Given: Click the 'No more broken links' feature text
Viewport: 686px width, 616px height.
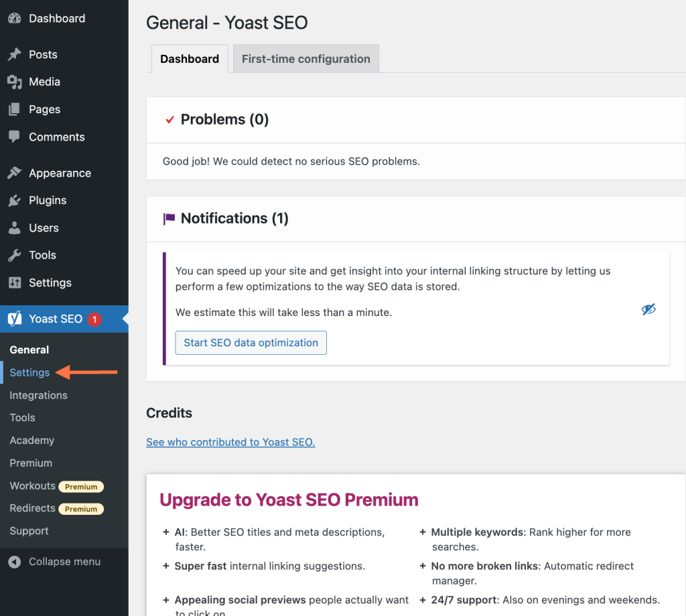Looking at the screenshot, I should [x=532, y=573].
